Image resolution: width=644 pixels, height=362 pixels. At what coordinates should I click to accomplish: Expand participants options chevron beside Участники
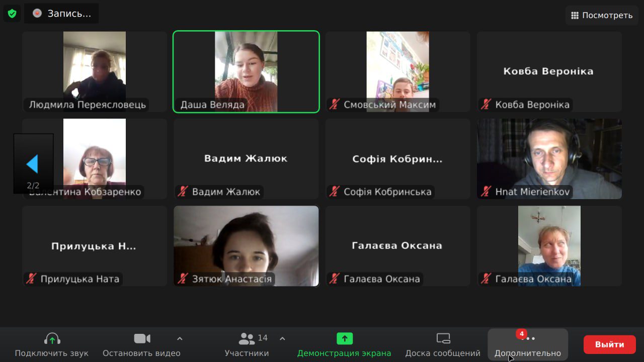(282, 338)
